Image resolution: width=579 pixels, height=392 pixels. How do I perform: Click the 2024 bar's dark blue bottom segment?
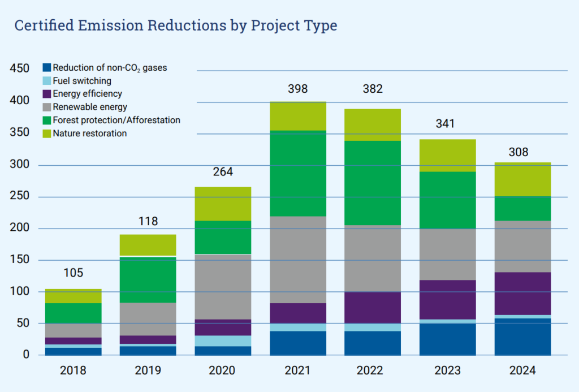coord(522,337)
